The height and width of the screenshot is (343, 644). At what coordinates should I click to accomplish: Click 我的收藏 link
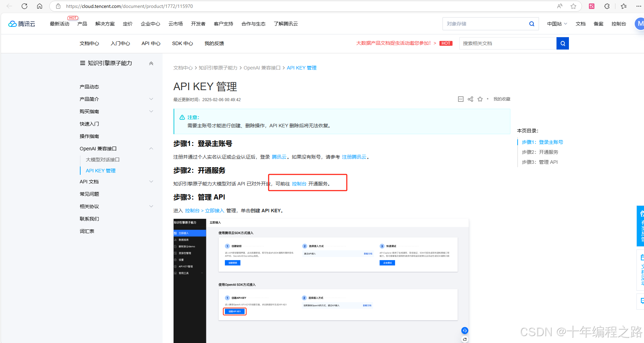pos(502,99)
